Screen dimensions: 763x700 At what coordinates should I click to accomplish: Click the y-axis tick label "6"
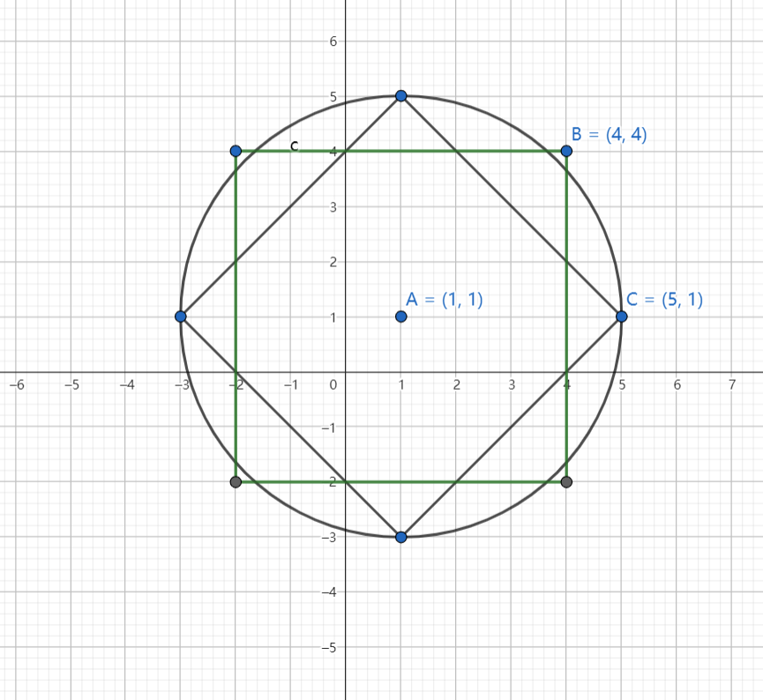333,41
